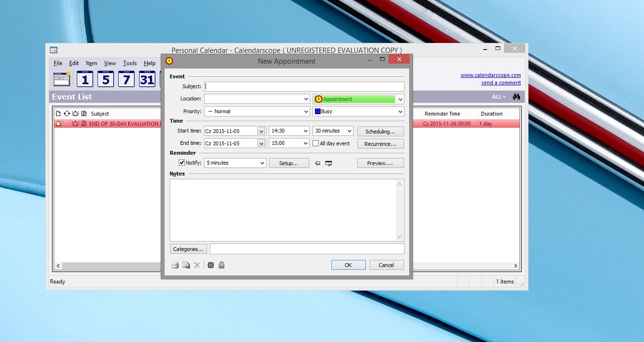The height and width of the screenshot is (342, 644).
Task: Click the red note icon in evaluation row
Action: coord(84,124)
